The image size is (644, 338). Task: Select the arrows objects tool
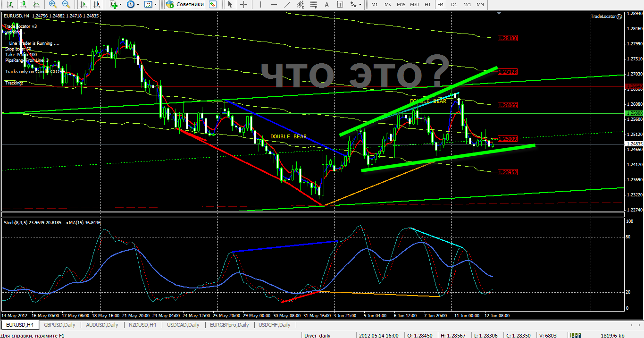tap(353, 4)
